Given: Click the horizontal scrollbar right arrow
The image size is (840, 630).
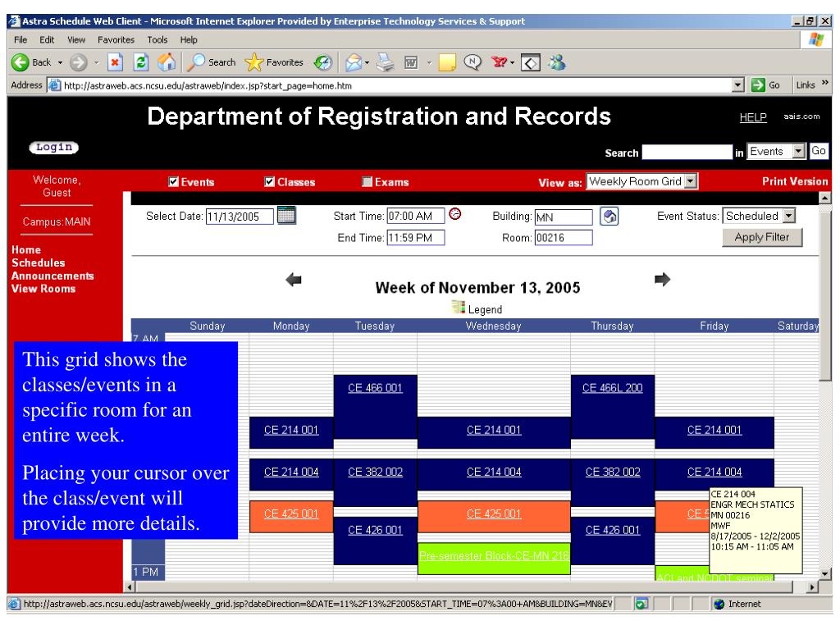Looking at the screenshot, I should point(812,587).
